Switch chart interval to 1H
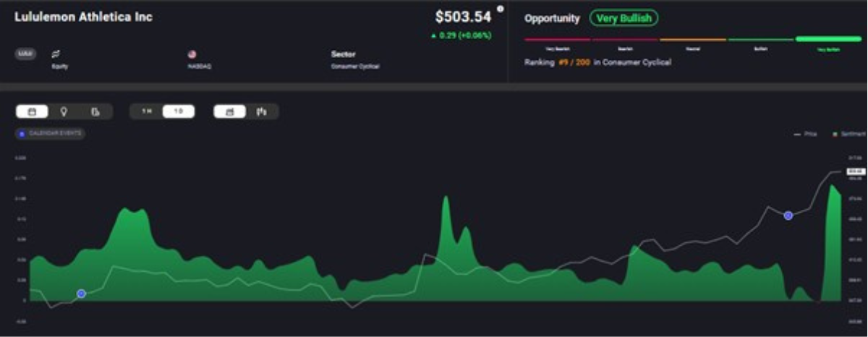The image size is (868, 337). pyautogui.click(x=147, y=111)
